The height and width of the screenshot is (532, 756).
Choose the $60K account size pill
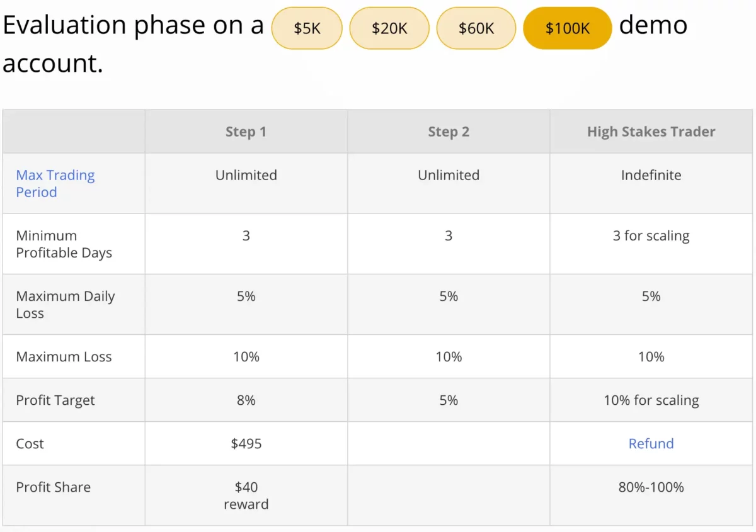pos(476,28)
